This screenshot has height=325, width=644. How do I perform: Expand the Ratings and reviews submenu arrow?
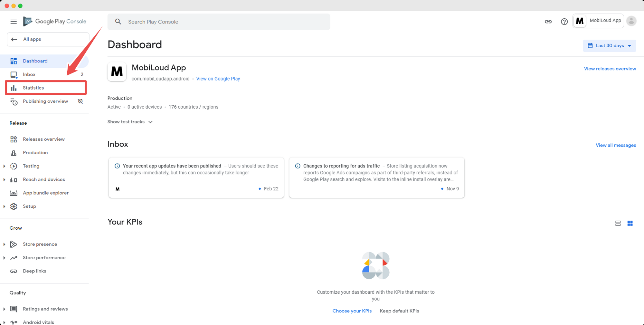tap(4, 309)
